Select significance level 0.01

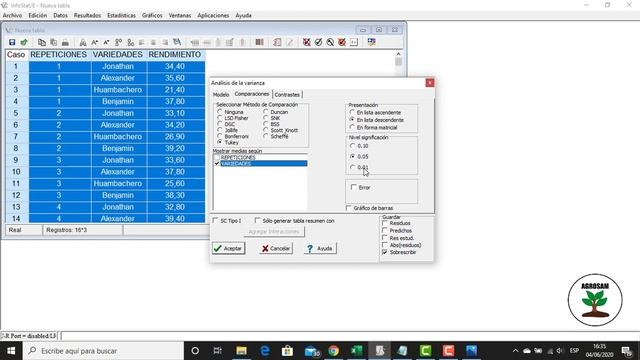point(353,167)
